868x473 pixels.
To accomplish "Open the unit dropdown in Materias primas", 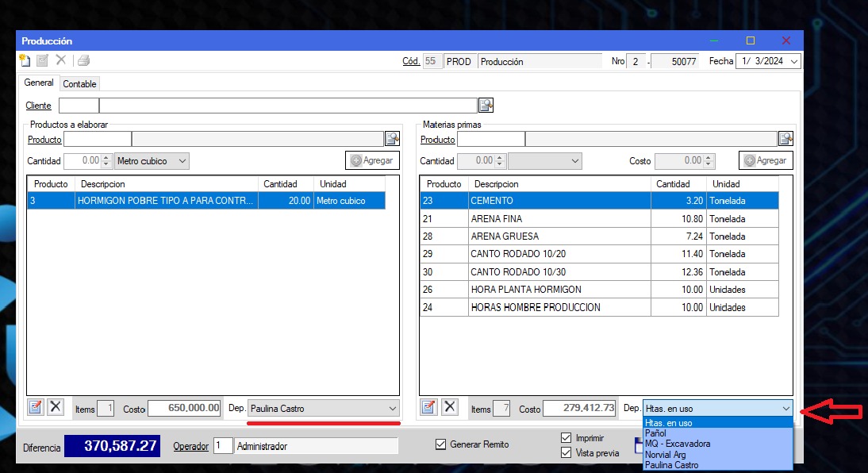I will 574,161.
